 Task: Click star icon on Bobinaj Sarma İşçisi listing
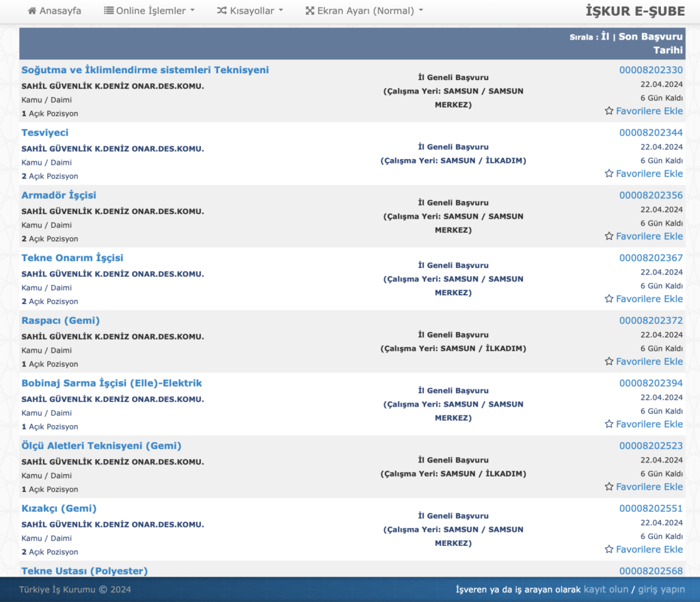coord(609,424)
